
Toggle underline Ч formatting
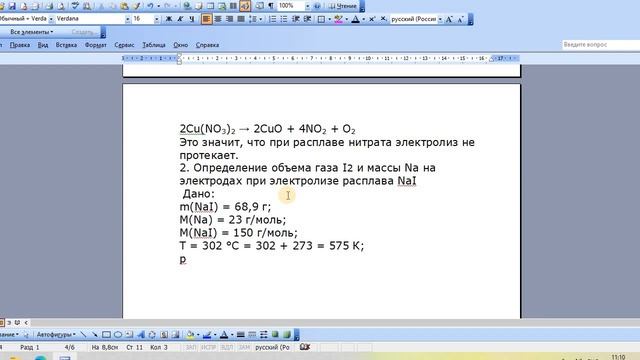point(191,19)
